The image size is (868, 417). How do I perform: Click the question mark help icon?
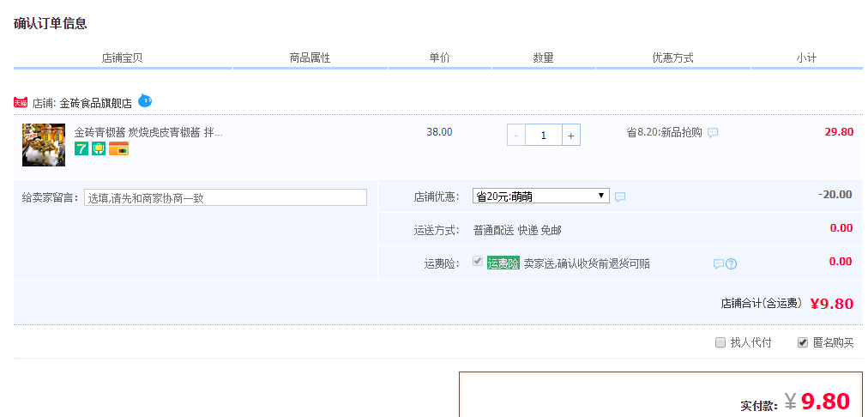click(x=731, y=264)
